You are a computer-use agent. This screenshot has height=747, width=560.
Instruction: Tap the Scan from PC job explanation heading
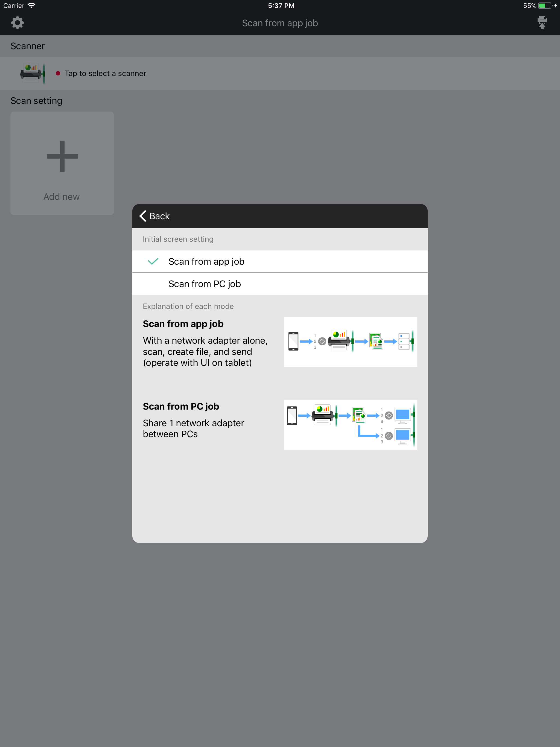(x=181, y=406)
